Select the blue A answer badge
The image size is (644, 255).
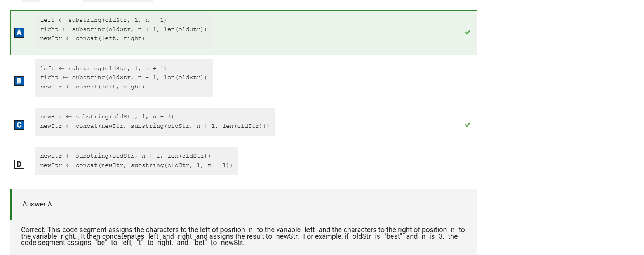click(x=19, y=33)
